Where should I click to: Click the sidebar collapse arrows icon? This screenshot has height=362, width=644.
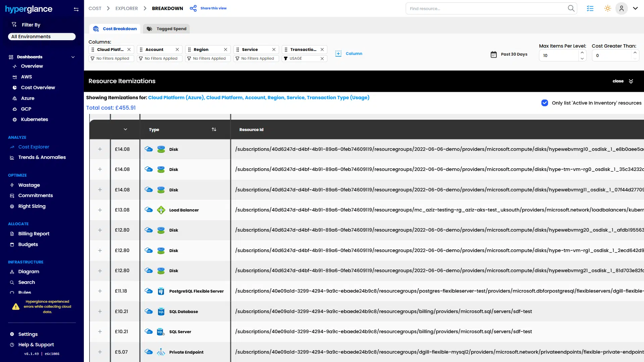tap(76, 9)
